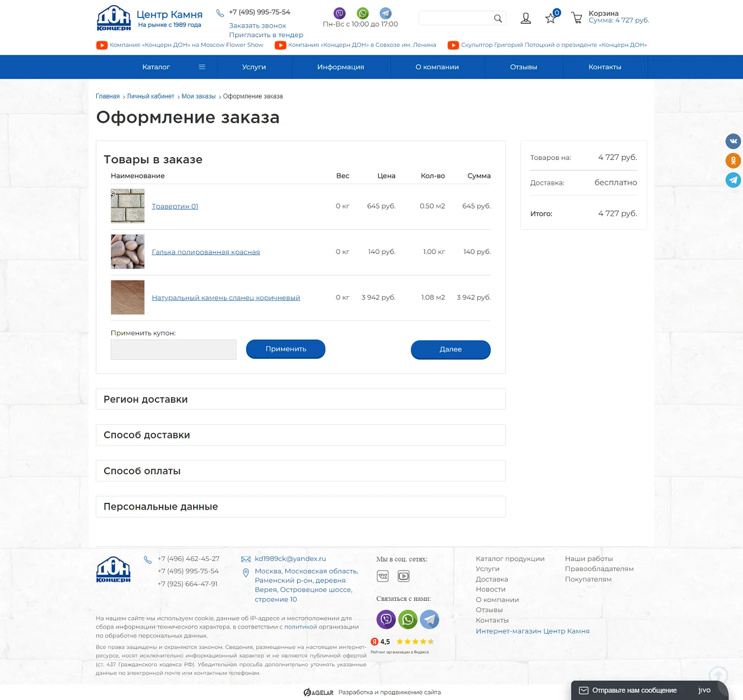Viewport: 743px width, 700px height.
Task: Open the shopping cart icon
Action: pos(576,18)
